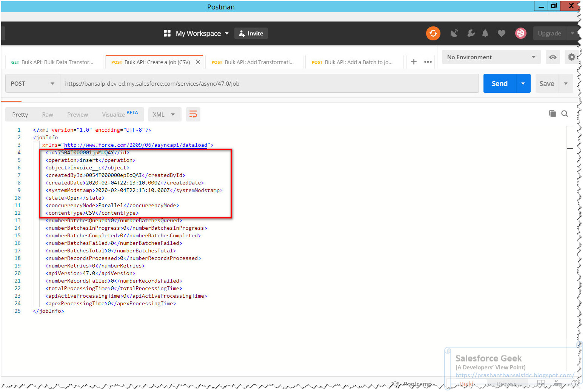Open the wrench settings icon in header
This screenshot has width=585, height=392.
tap(471, 33)
